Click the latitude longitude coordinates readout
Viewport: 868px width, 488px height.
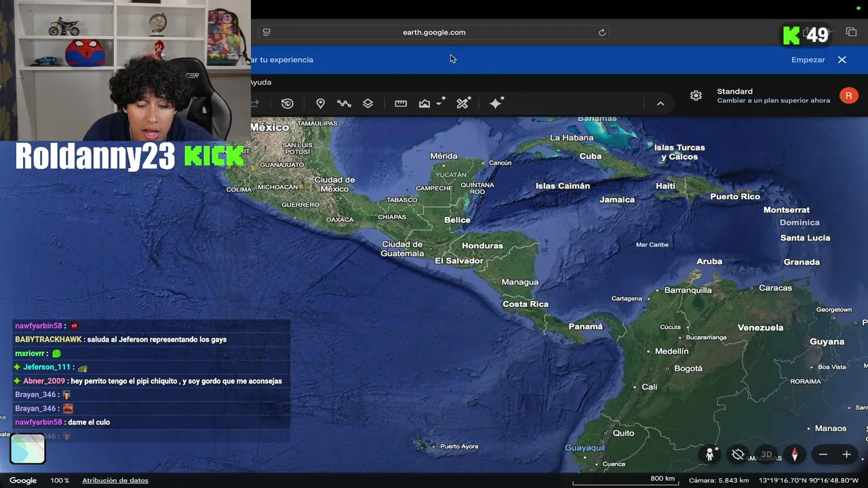click(809, 481)
